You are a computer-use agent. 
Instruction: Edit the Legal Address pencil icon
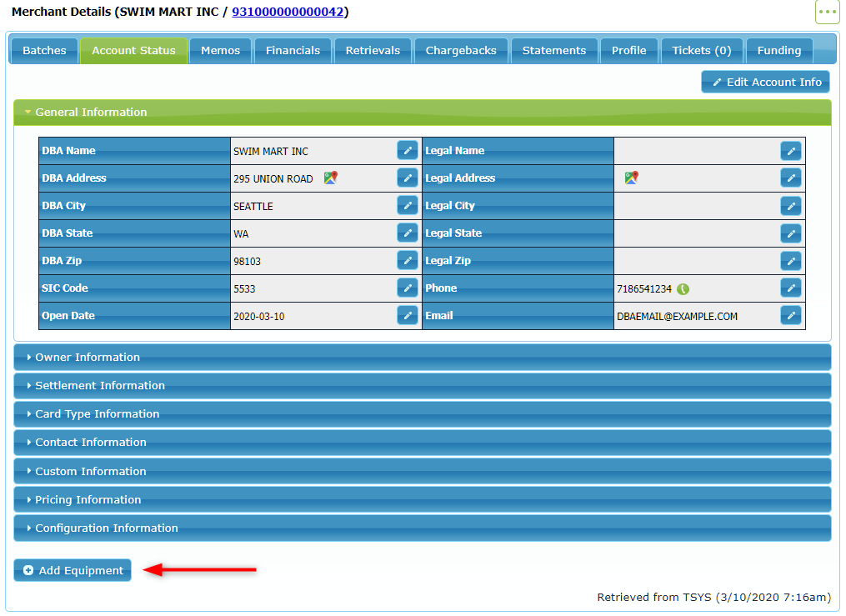790,178
